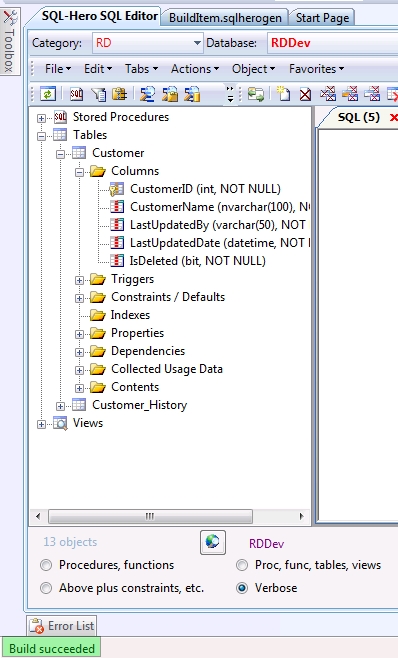Screen dimensions: 398x658
Task: Collapse the Tables node
Action: click(x=41, y=136)
